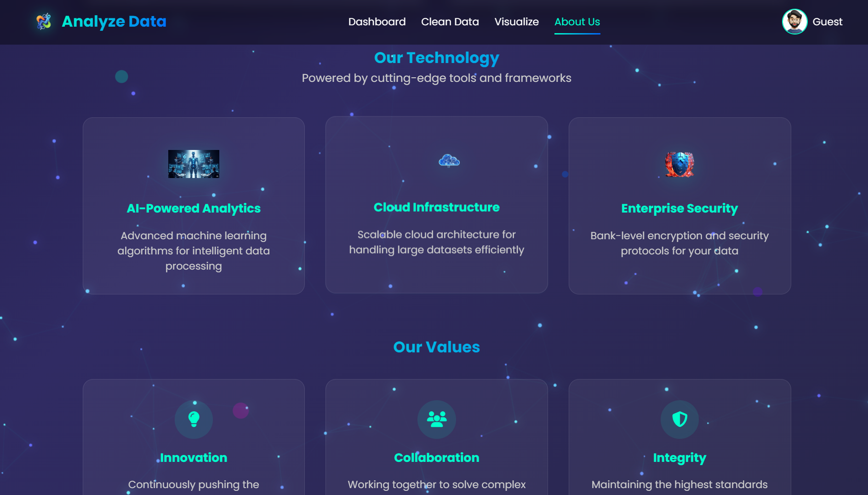This screenshot has height=495, width=868.
Task: Click the AI-Powered Analytics heading
Action: coord(194,208)
